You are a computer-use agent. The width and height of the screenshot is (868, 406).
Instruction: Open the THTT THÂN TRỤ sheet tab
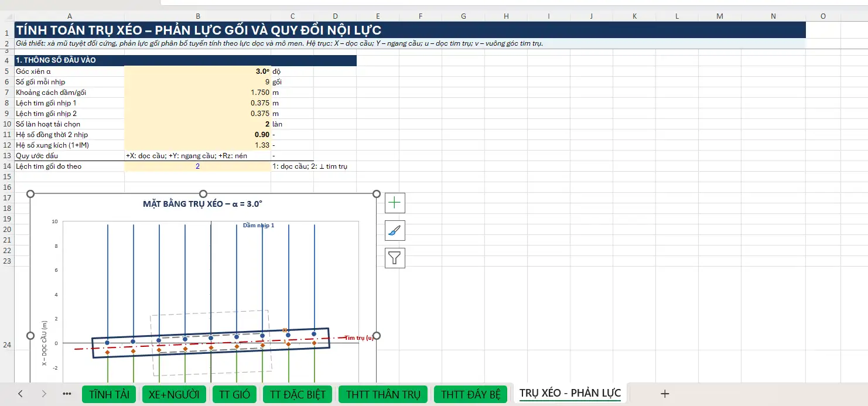[383, 394]
